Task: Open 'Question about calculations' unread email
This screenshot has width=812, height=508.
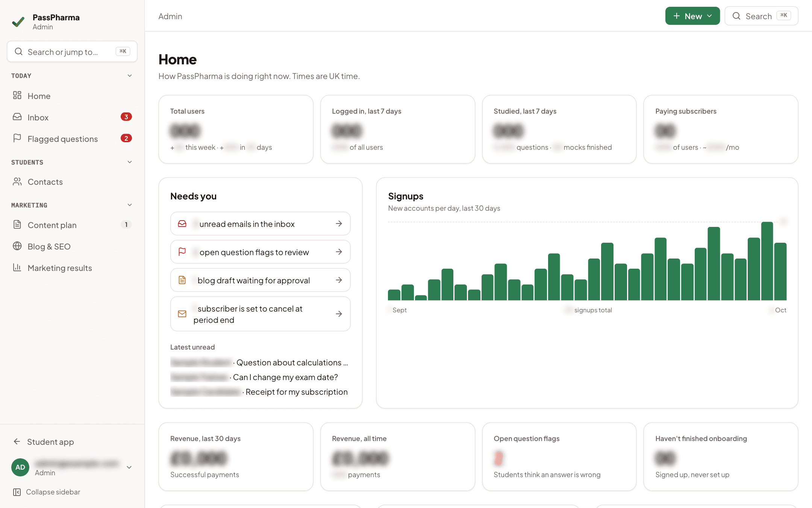Action: pyautogui.click(x=259, y=362)
